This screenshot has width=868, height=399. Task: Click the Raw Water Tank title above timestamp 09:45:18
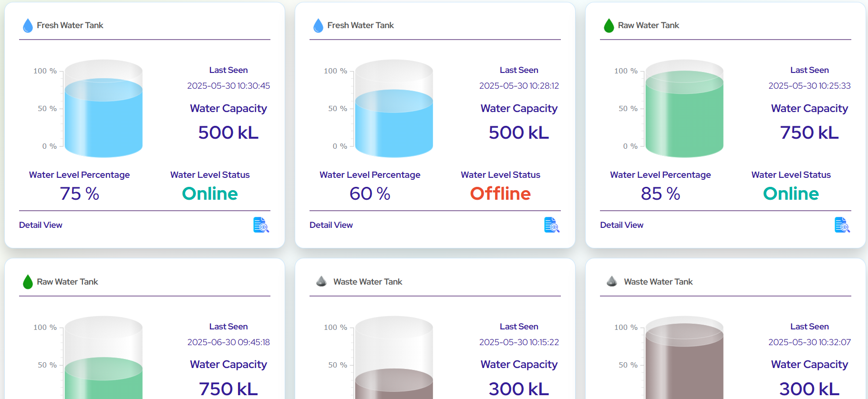67,282
